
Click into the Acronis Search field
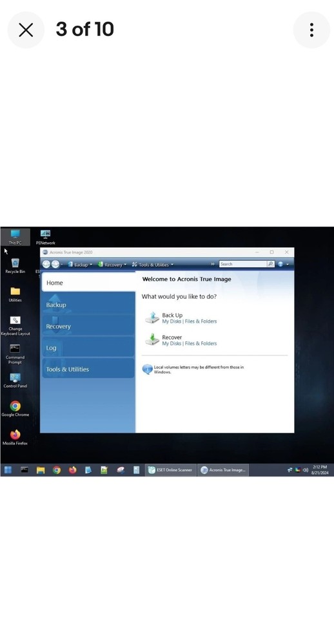point(243,264)
